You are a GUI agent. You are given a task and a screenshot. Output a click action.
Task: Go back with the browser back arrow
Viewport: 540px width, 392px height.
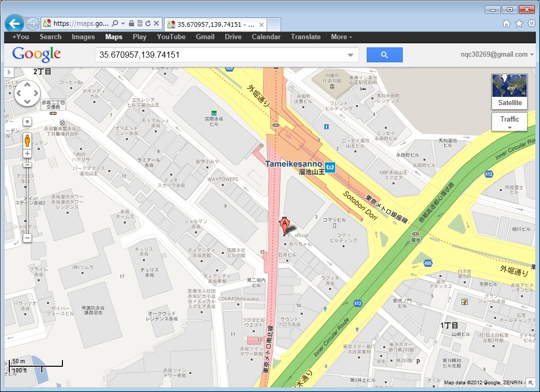(x=14, y=23)
